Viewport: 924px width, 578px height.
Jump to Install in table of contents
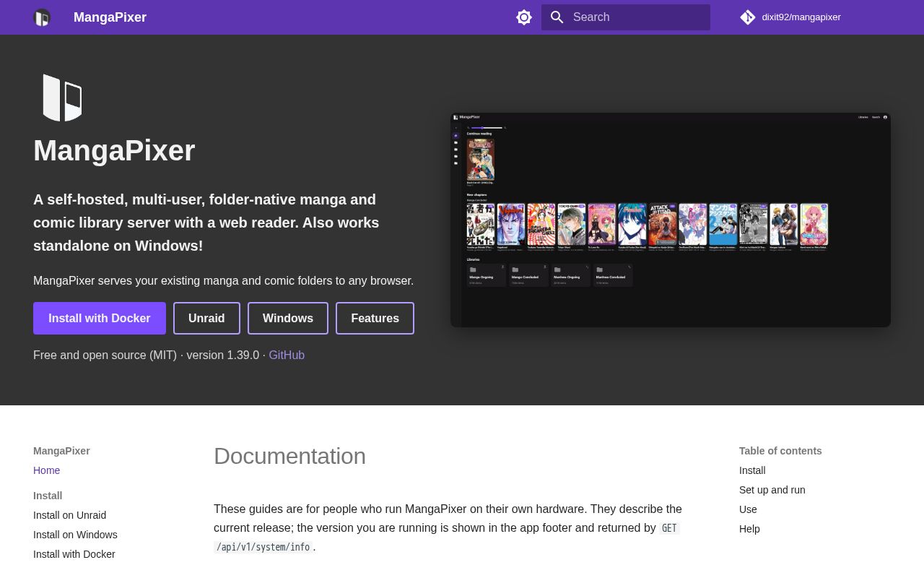click(x=752, y=470)
